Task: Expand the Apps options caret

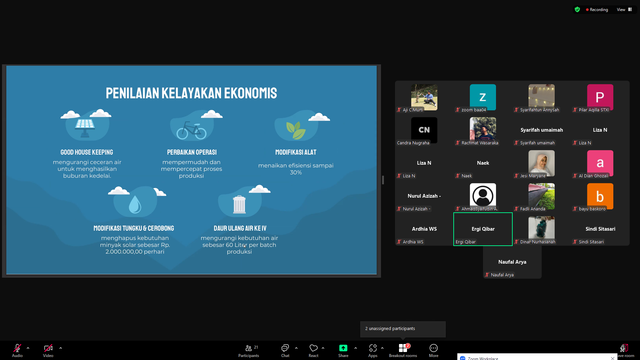Action: 382,348
